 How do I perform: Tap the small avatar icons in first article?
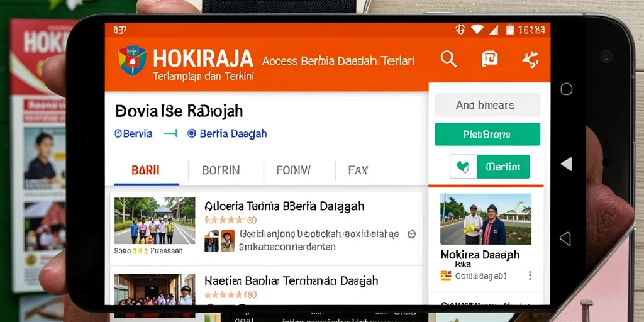pyautogui.click(x=219, y=241)
